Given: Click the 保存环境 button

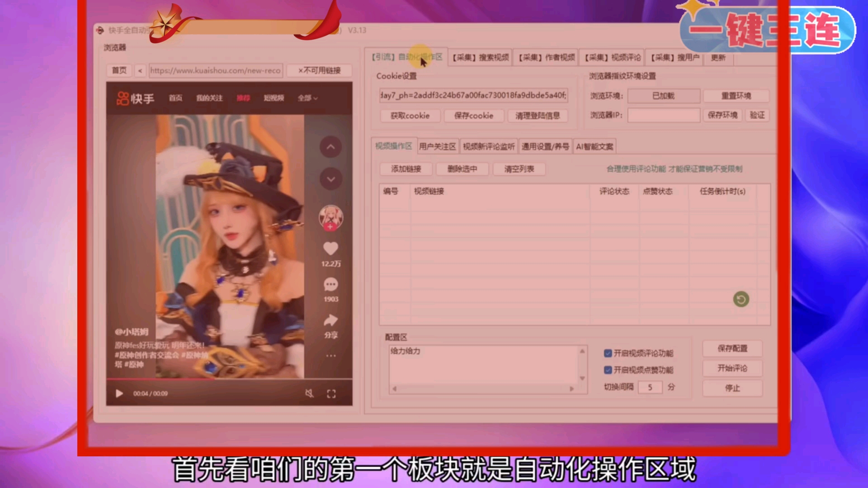Looking at the screenshot, I should [x=722, y=115].
